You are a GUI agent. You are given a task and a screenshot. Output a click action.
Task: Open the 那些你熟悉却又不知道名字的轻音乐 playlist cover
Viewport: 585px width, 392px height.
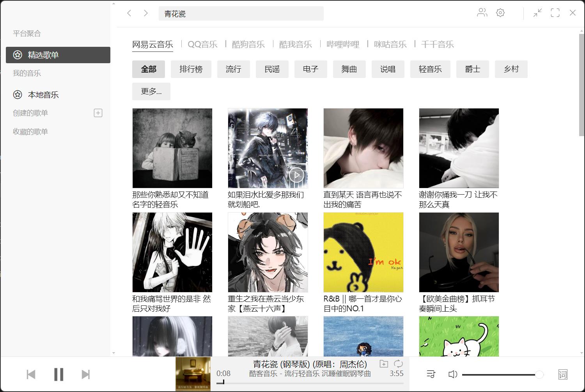click(x=172, y=148)
